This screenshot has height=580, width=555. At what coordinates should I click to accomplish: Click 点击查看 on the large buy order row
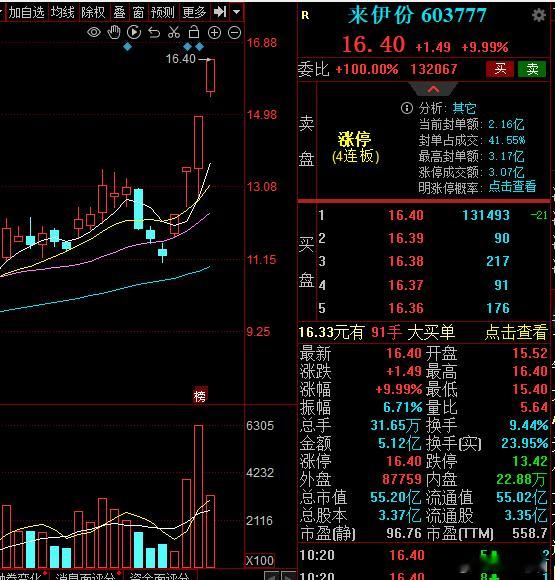[x=516, y=332]
